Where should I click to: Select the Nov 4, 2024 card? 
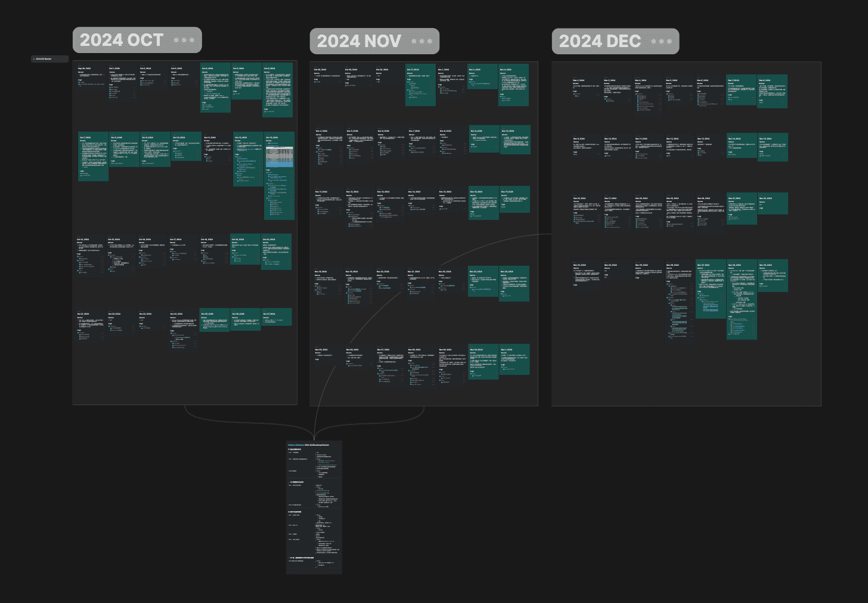330,147
